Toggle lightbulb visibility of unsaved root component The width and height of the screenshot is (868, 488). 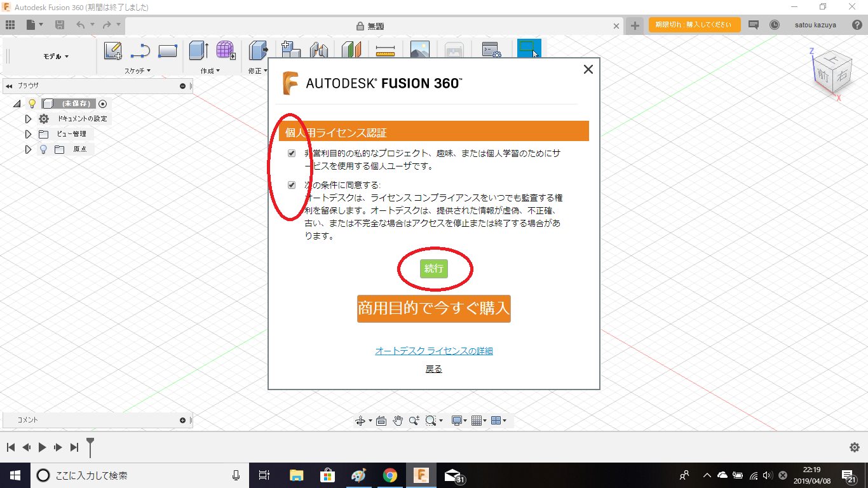pos(32,104)
